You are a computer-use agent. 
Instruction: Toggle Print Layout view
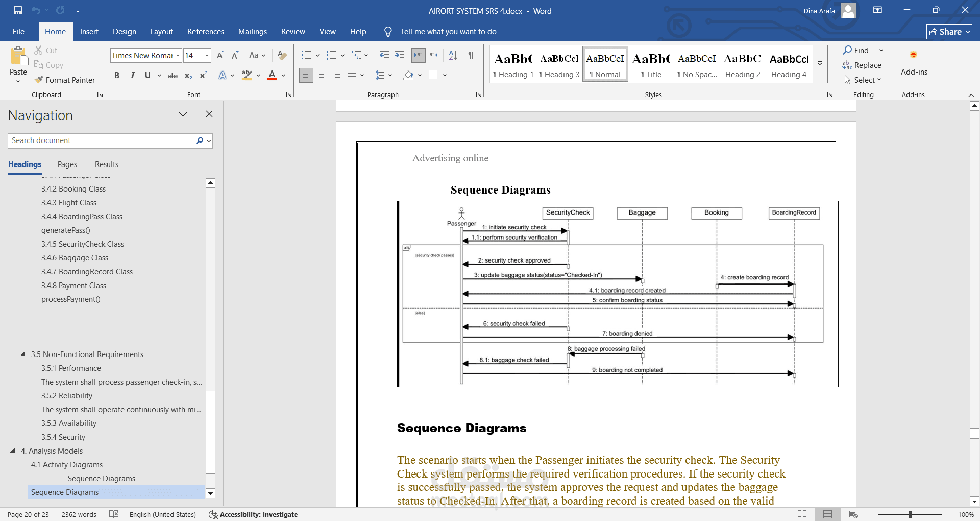pyautogui.click(x=827, y=514)
